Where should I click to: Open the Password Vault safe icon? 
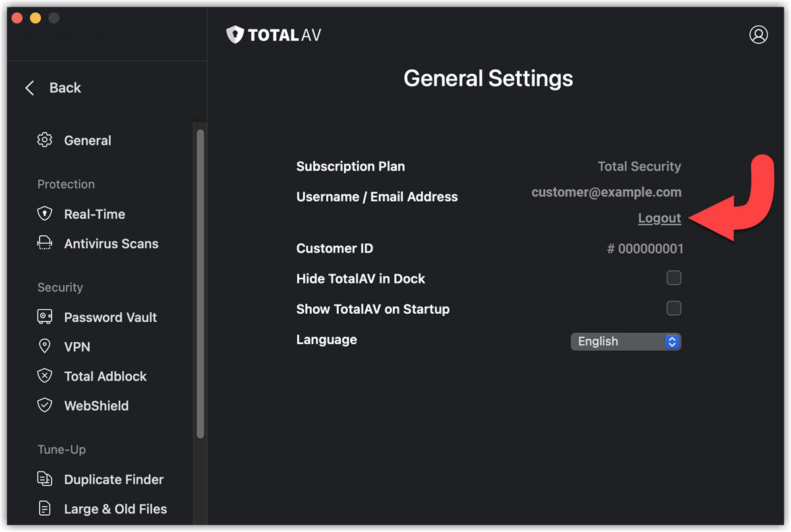click(45, 317)
